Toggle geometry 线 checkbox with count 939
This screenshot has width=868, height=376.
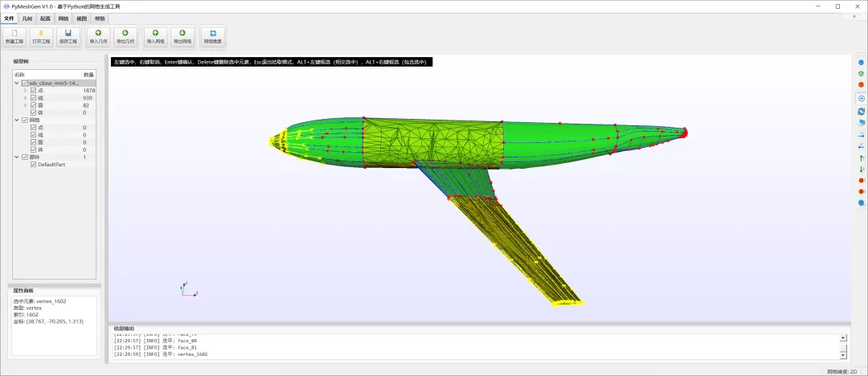(x=33, y=98)
